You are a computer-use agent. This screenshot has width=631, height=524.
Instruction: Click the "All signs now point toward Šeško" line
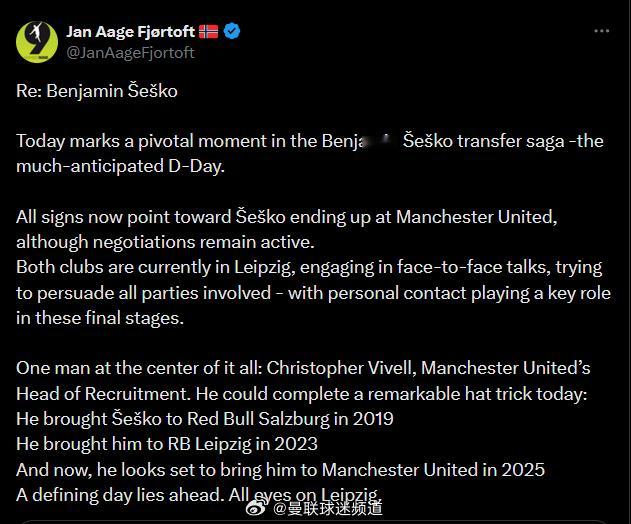[287, 217]
